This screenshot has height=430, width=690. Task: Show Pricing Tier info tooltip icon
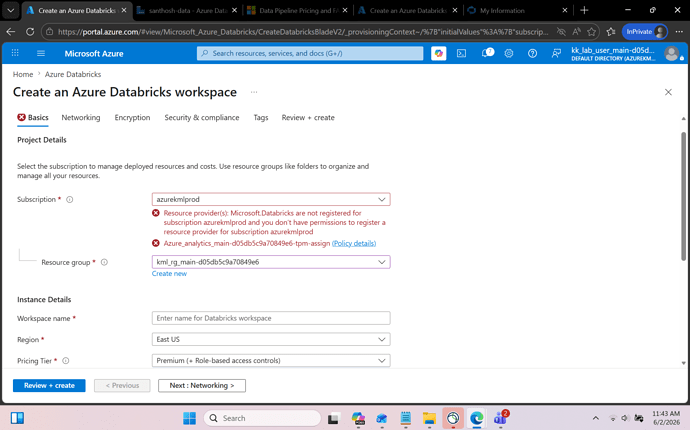coord(66,360)
